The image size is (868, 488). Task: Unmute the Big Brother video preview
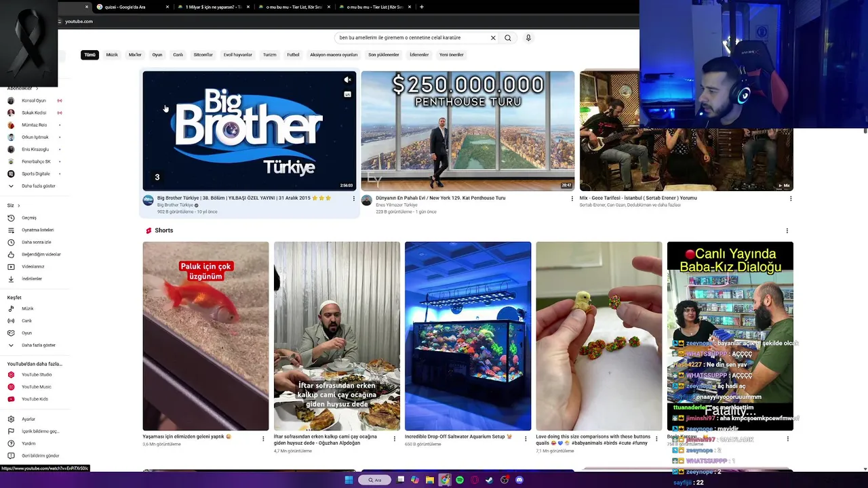click(347, 80)
